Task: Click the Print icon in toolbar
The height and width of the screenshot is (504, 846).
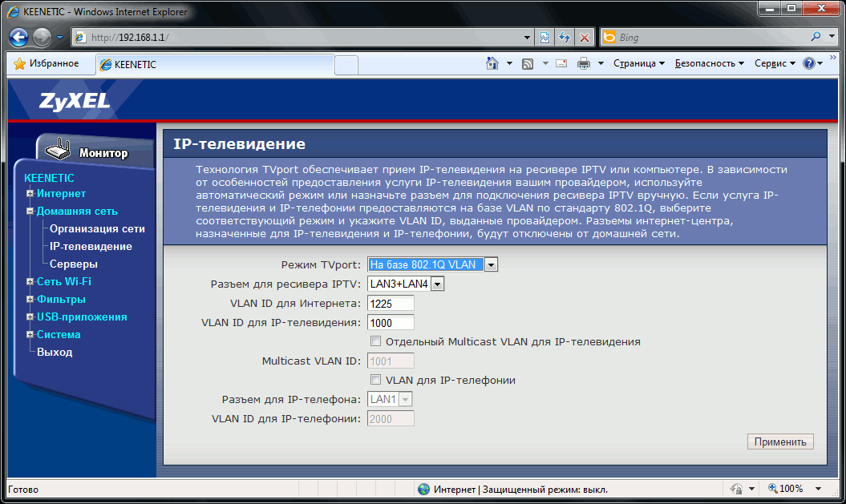Action: 584,63
